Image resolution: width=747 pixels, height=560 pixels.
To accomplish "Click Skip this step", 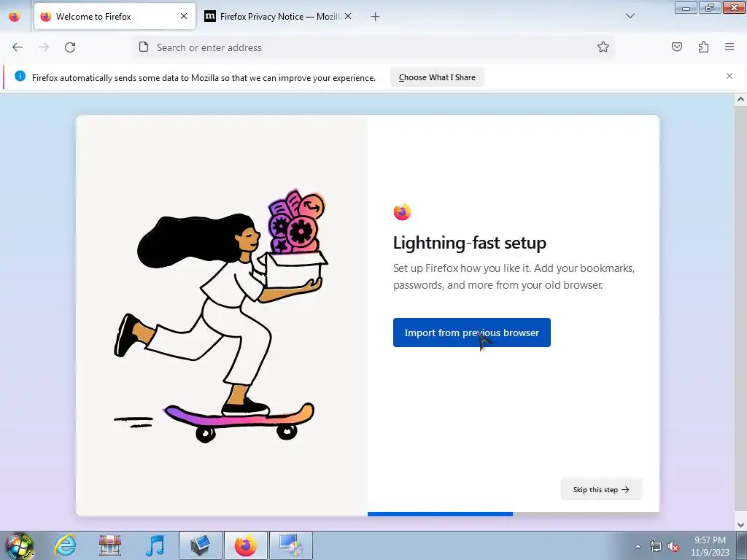I will [x=601, y=489].
